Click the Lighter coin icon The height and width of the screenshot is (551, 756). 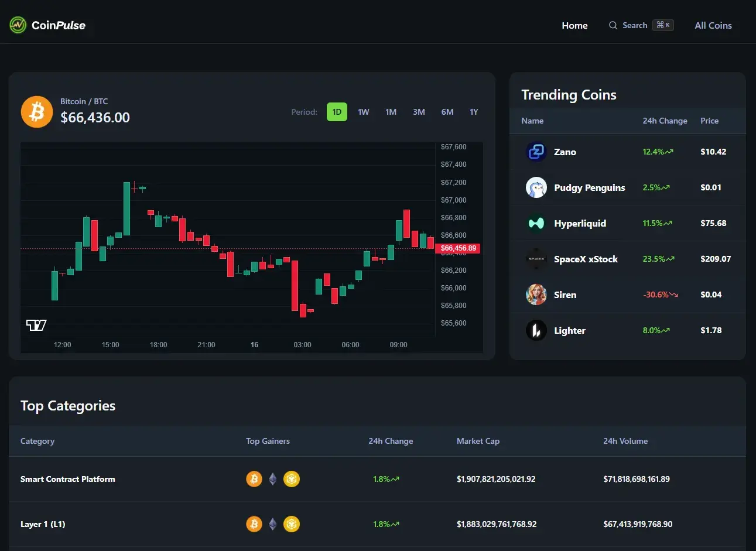coord(536,330)
